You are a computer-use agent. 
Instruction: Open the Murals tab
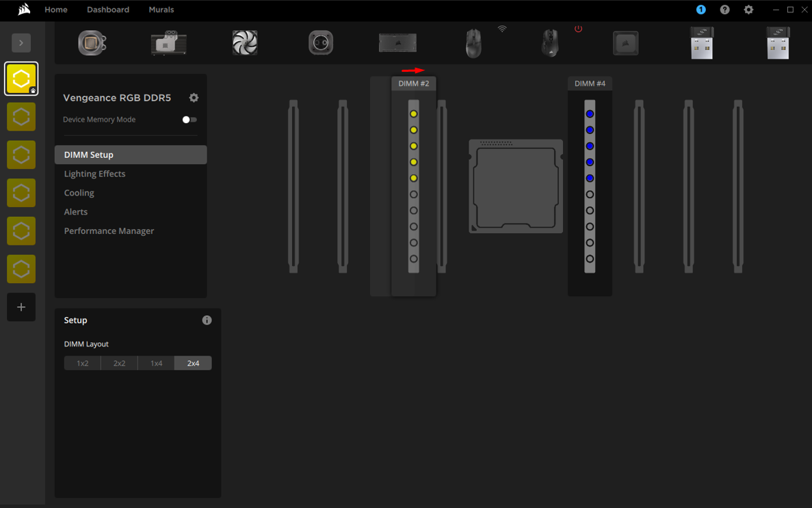coord(161,10)
